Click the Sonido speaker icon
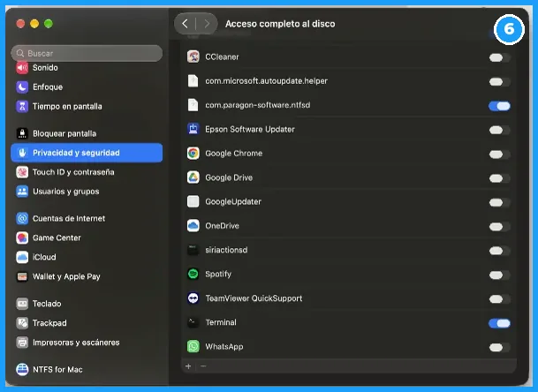The image size is (538, 392). 22,68
